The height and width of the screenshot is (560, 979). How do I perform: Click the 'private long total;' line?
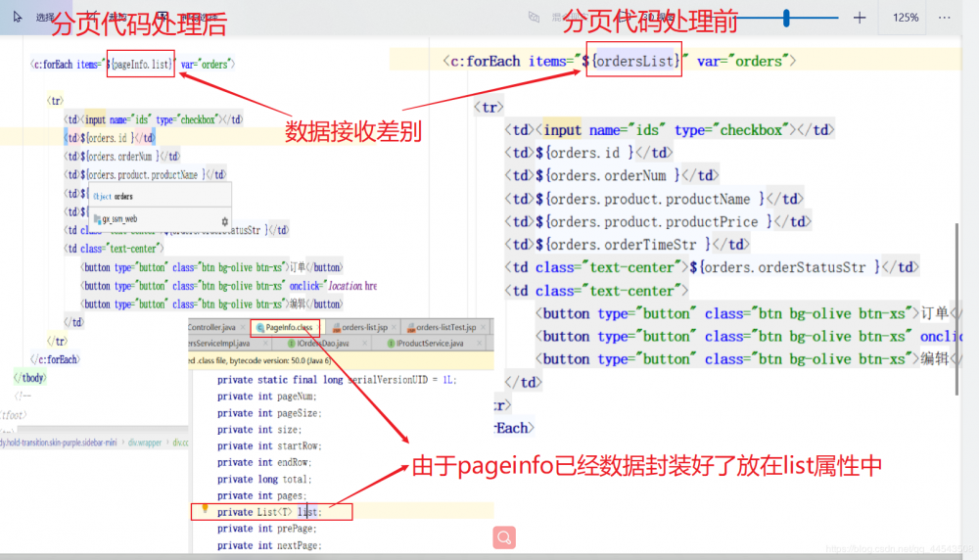pos(264,480)
